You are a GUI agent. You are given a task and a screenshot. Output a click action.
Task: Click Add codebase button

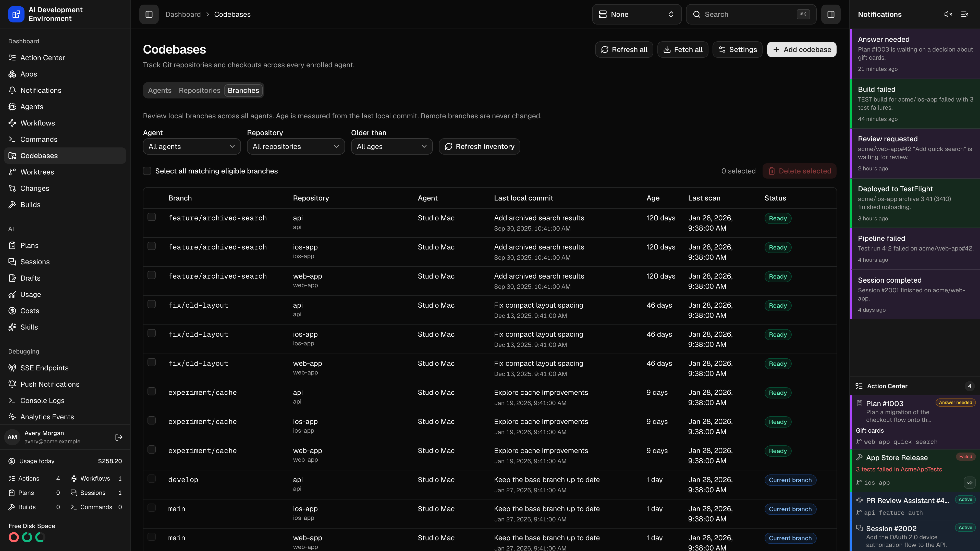802,50
